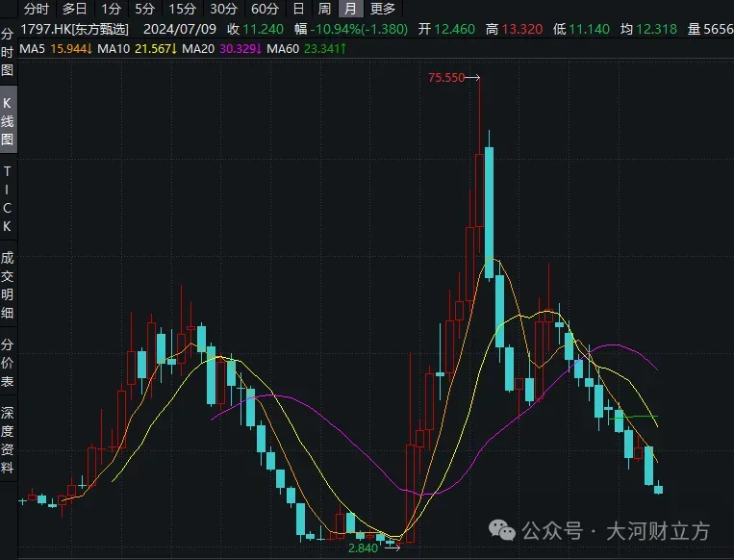734x560 pixels.
Task: Select the 30分 period tab
Action: coord(223,9)
